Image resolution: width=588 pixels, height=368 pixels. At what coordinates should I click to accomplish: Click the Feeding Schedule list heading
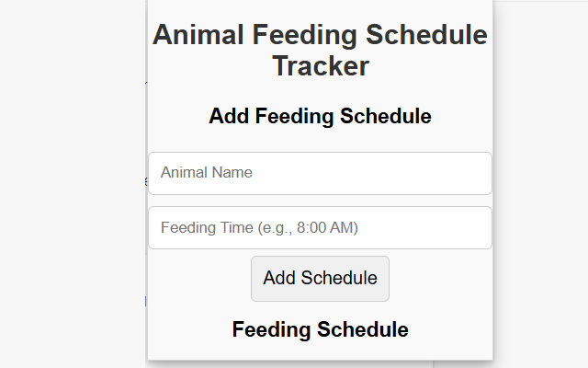click(320, 329)
